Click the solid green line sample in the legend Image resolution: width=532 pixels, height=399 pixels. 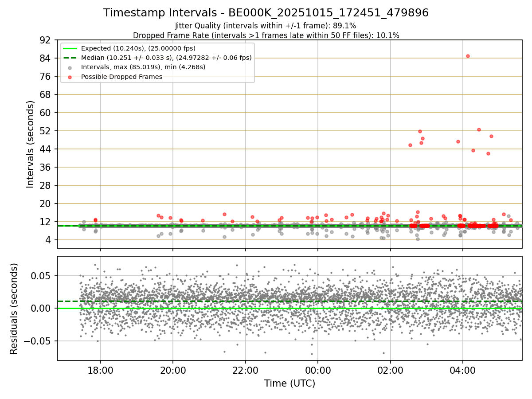[70, 48]
